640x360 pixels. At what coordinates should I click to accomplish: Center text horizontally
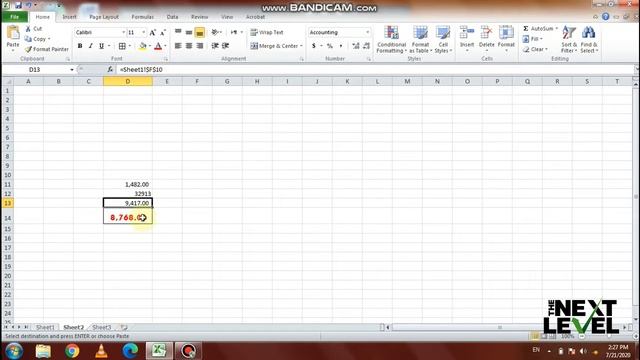point(189,46)
